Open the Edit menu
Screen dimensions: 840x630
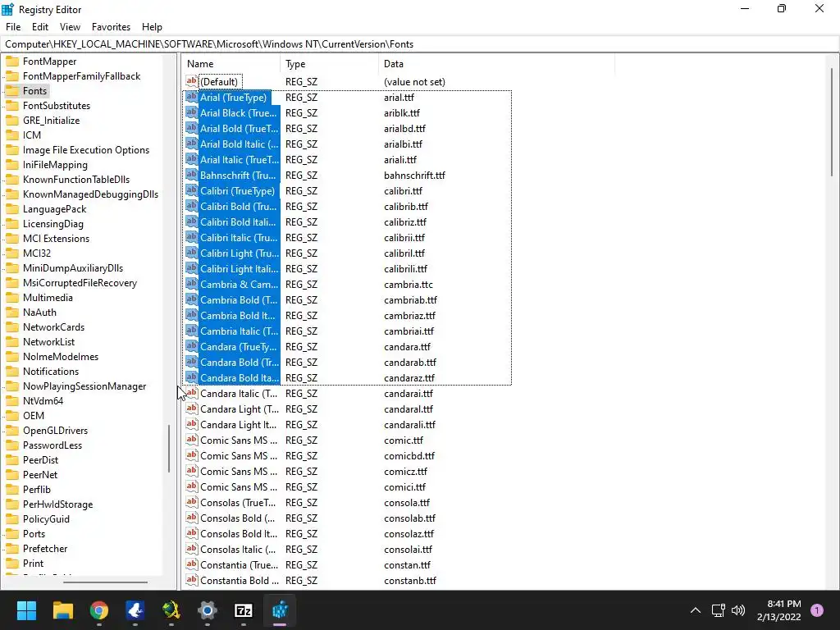point(40,27)
